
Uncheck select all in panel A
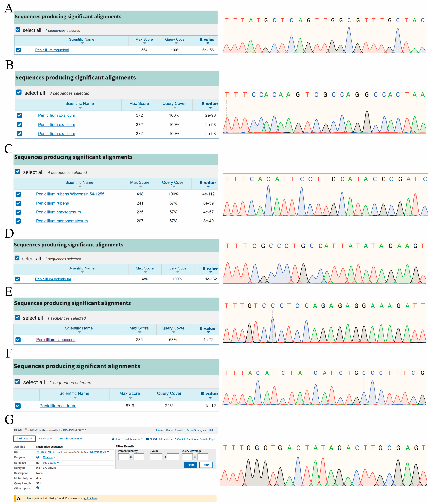18,30
